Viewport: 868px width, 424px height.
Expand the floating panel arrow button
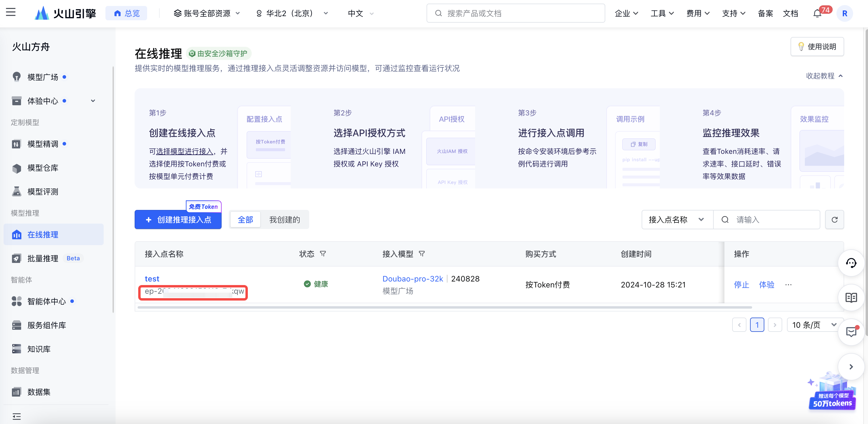(x=851, y=367)
